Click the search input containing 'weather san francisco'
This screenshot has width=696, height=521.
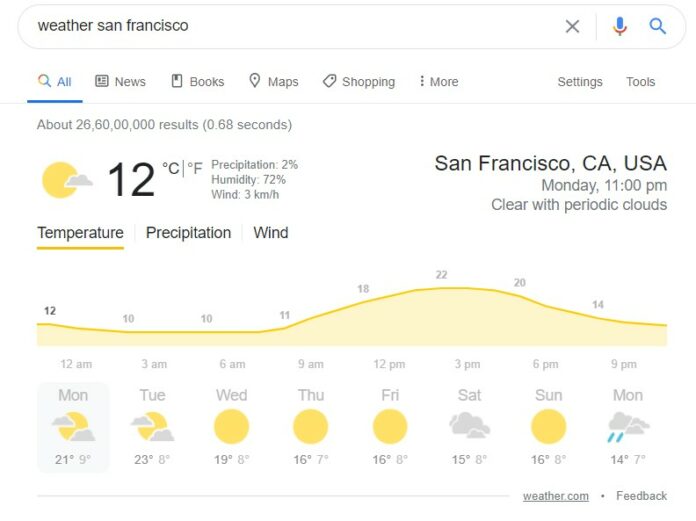290,26
